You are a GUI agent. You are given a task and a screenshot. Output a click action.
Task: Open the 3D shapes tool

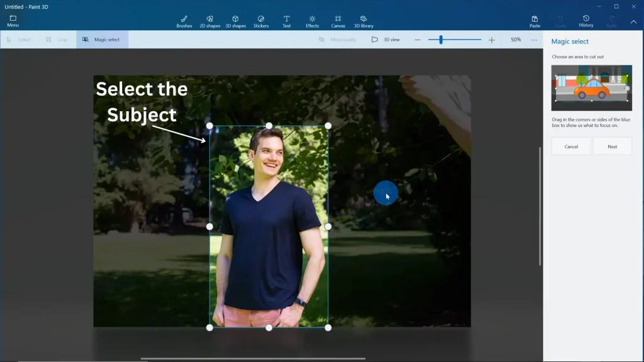(235, 21)
